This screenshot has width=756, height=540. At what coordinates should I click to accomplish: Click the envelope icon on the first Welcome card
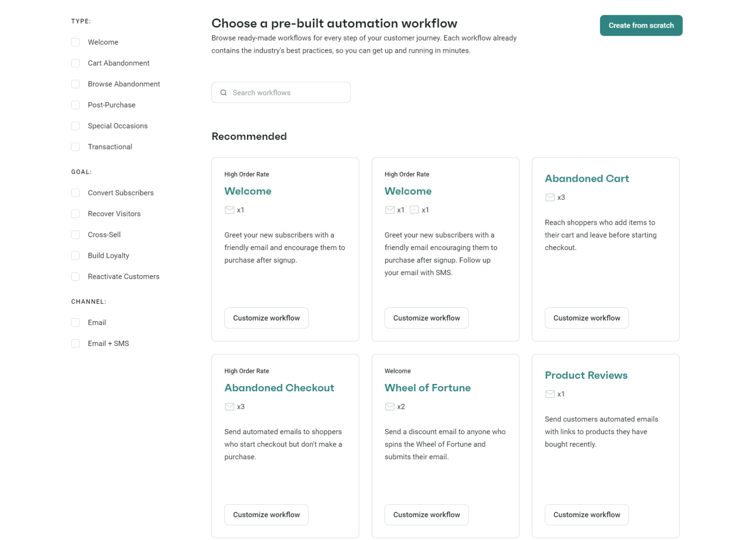[x=230, y=210]
